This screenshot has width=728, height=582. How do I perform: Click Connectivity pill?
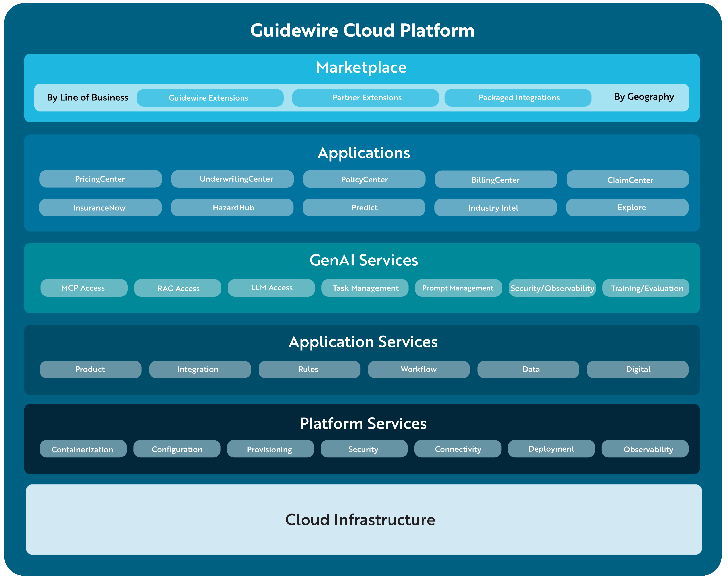click(457, 449)
